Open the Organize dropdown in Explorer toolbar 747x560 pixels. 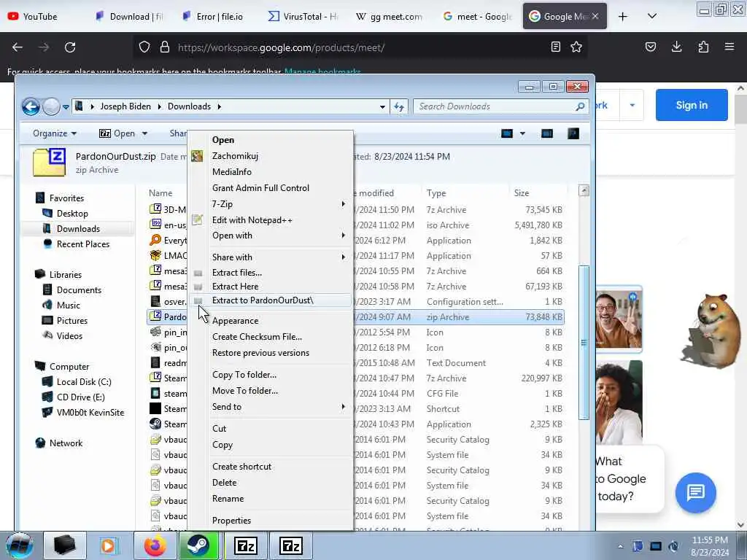coord(54,134)
